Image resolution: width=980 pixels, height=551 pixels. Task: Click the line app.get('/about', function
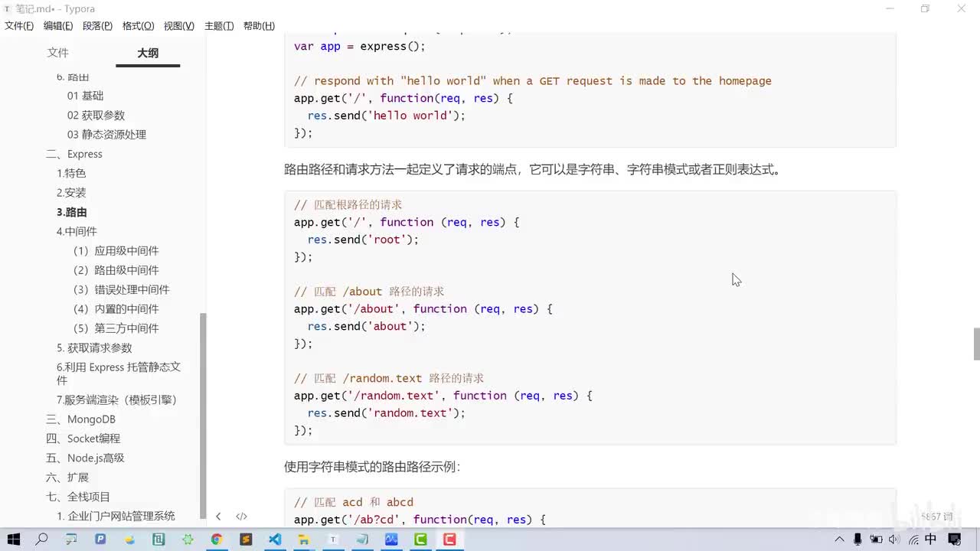pyautogui.click(x=423, y=309)
